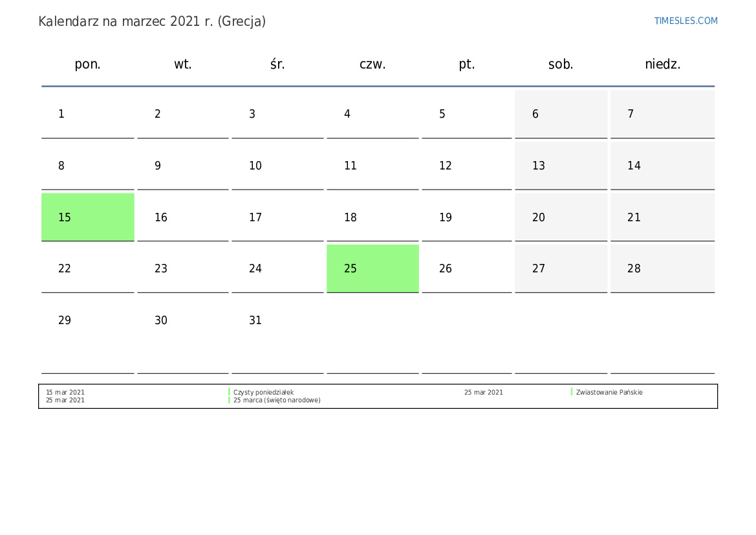Click Sunday day 14 cell

pyautogui.click(x=662, y=166)
